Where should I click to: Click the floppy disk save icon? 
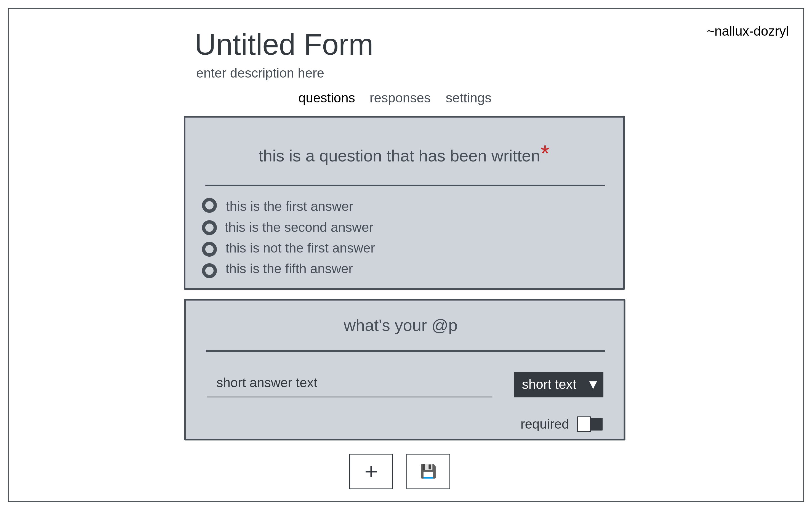(428, 471)
